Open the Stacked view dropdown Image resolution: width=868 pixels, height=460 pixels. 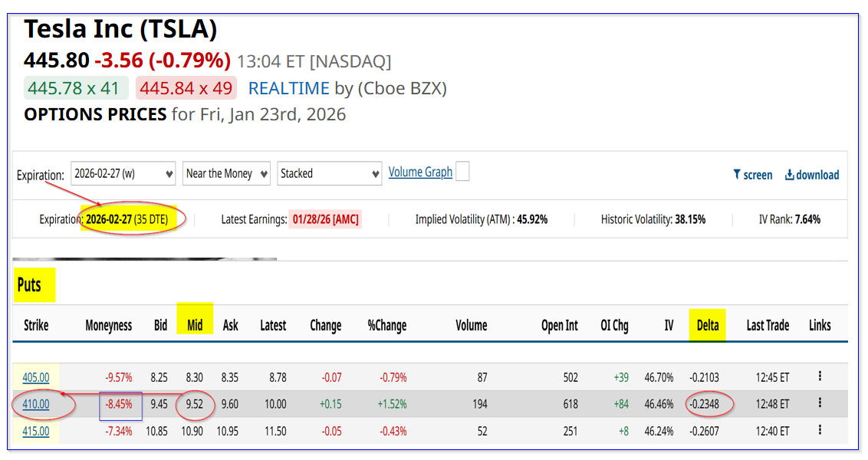330,173
